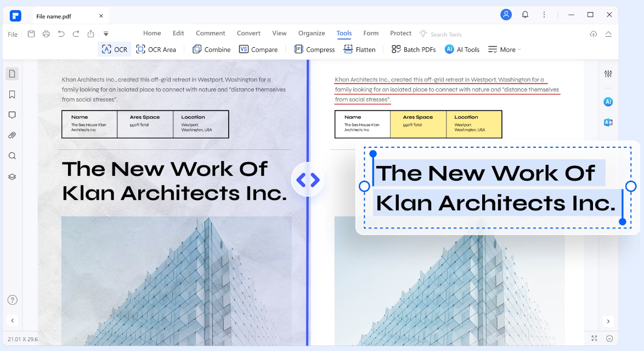Open the Protect tab

coord(400,33)
